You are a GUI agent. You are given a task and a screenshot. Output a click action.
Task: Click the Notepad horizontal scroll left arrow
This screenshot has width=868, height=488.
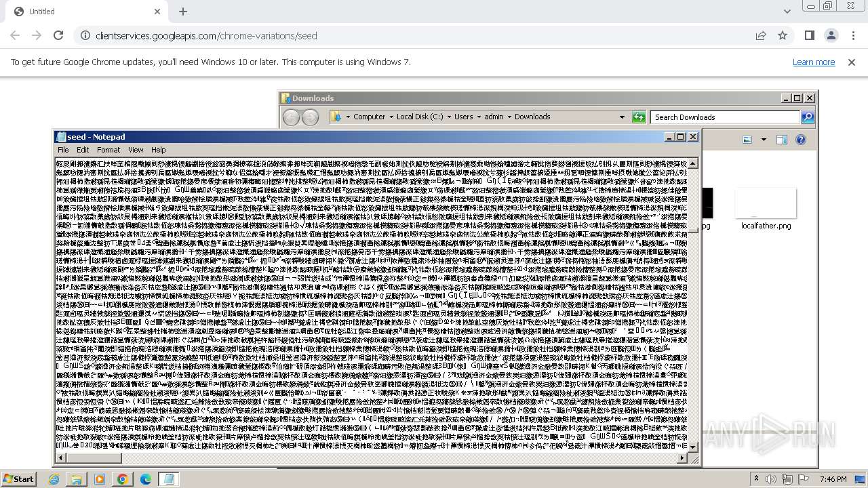60,458
